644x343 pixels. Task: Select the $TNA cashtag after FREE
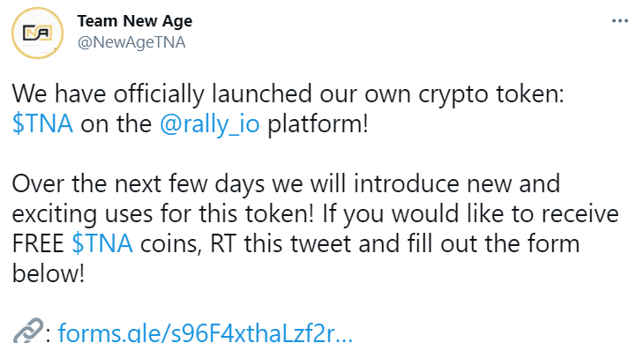(102, 243)
